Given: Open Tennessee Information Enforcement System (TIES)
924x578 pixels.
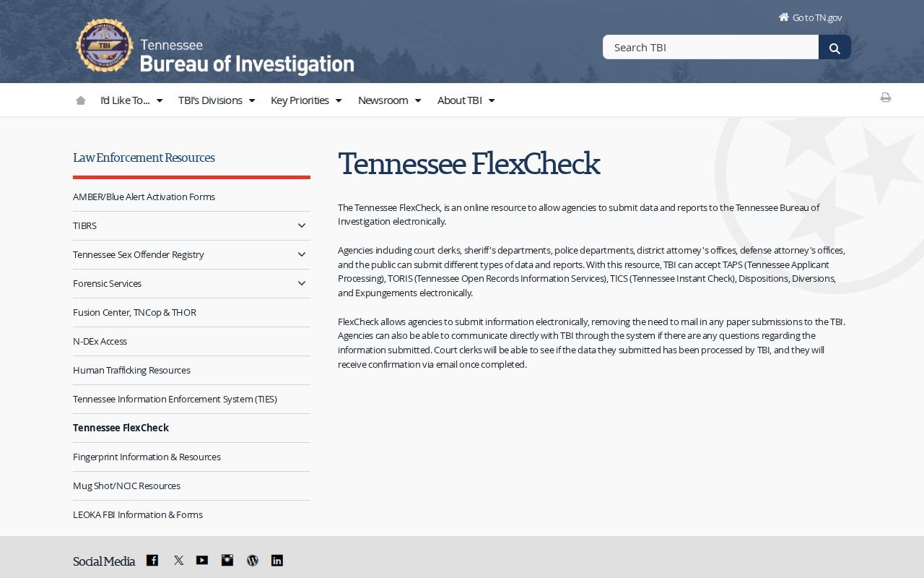Looking at the screenshot, I should tap(175, 399).
